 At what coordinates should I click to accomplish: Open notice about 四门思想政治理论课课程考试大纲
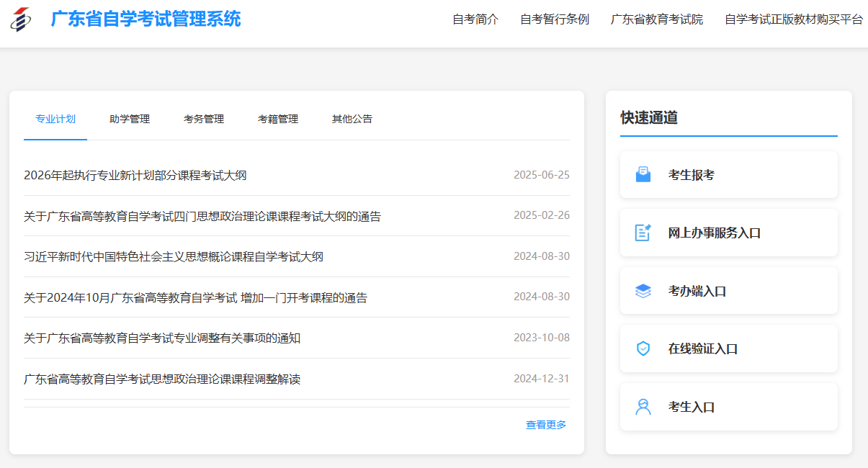pos(202,216)
